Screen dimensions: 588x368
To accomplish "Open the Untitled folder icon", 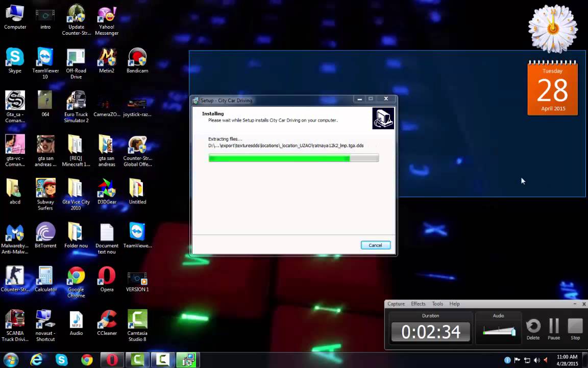I will pyautogui.click(x=137, y=192).
